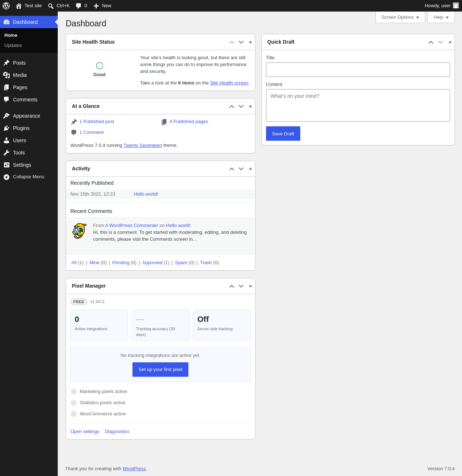Collapse the Activity panel
The height and width of the screenshot is (476, 462).
250,169
